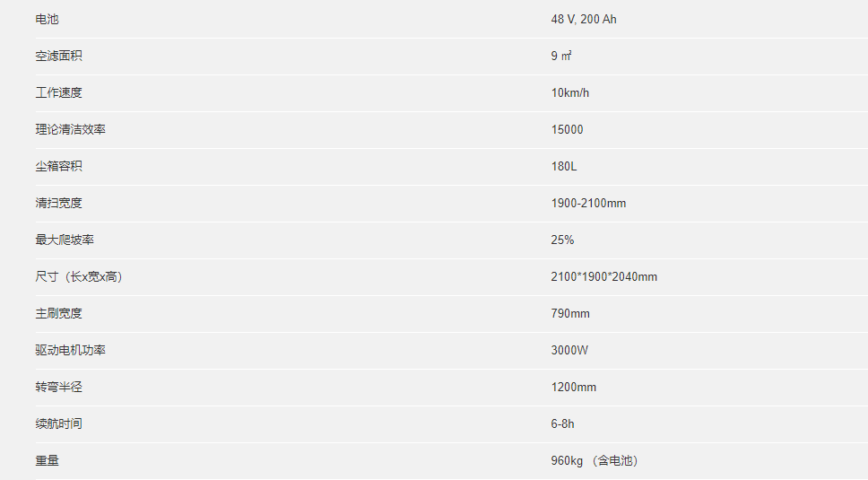This screenshot has width=868, height=480.
Task: Click the 续航时间 label
Action: pyautogui.click(x=58, y=424)
